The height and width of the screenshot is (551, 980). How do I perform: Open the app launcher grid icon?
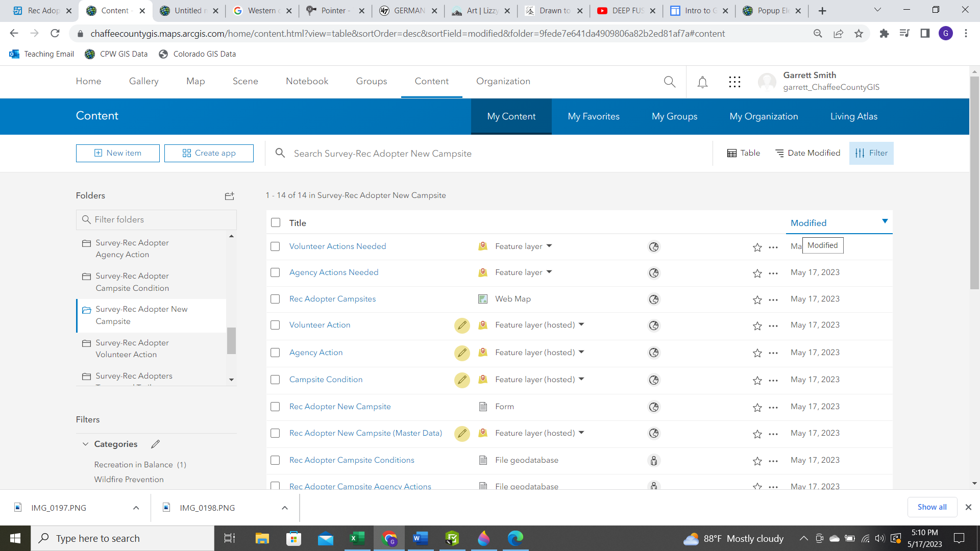(x=734, y=82)
